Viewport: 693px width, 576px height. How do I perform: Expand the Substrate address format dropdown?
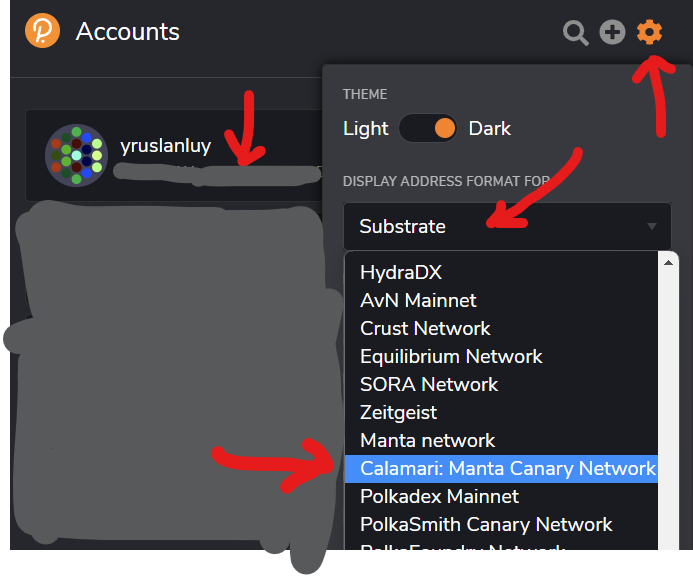click(x=507, y=226)
